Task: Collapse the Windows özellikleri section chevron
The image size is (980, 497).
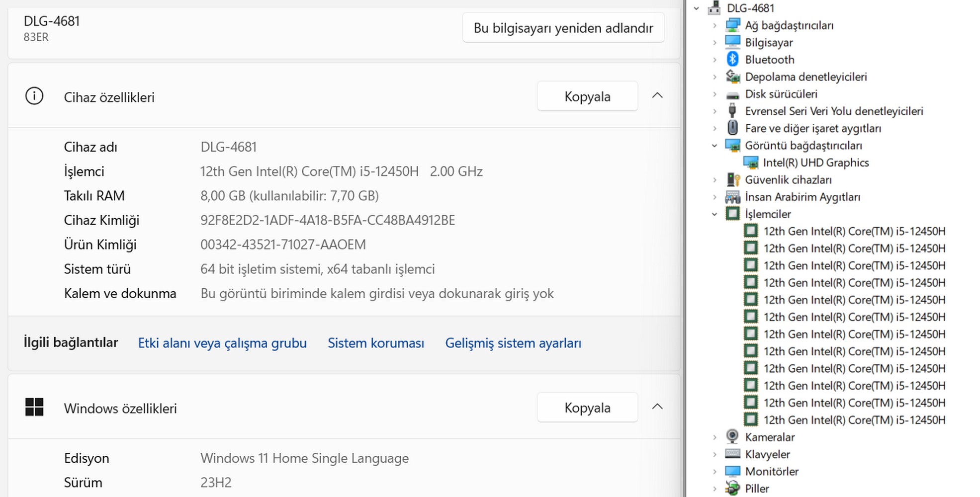Action: (x=657, y=407)
